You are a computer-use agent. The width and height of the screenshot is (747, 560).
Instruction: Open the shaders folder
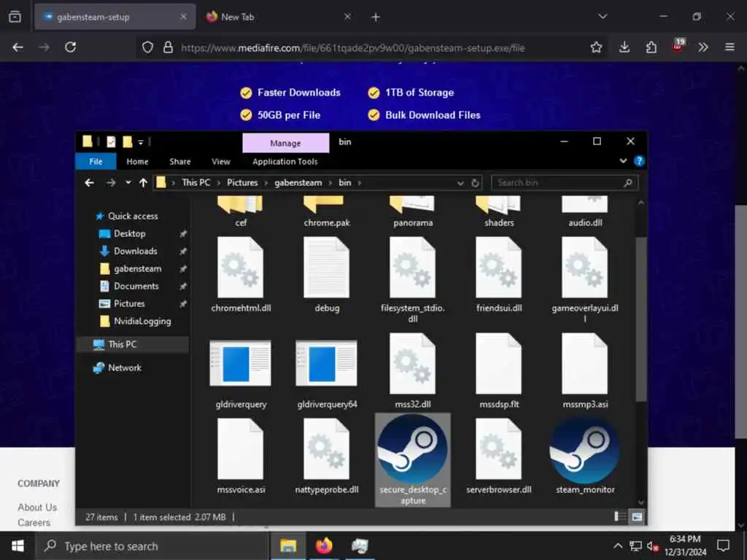tap(499, 212)
